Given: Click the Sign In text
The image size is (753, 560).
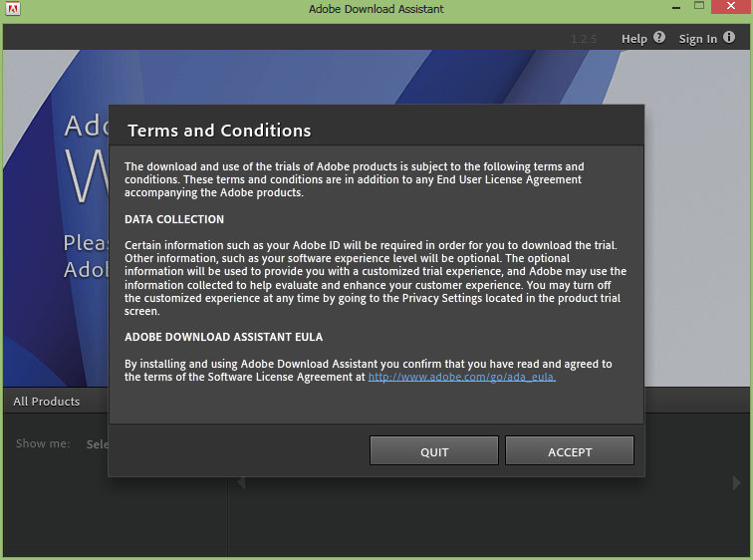Looking at the screenshot, I should [x=698, y=39].
